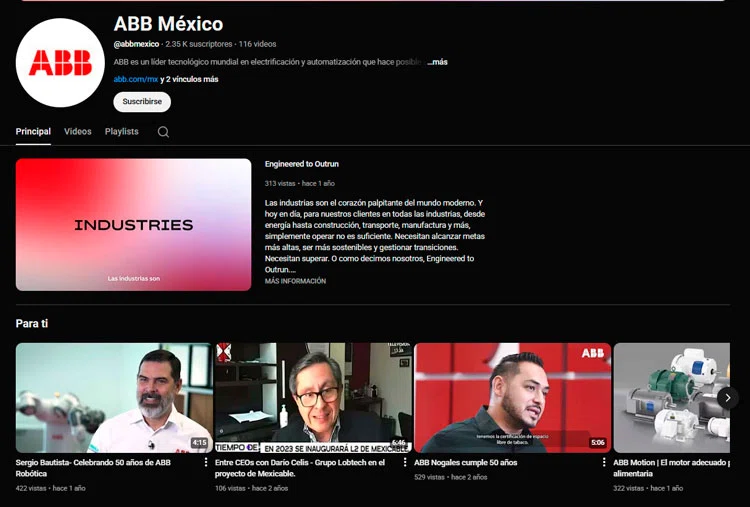Image resolution: width=750 pixels, height=507 pixels.
Task: Click the 'ABB México' channel name heading
Action: [168, 23]
